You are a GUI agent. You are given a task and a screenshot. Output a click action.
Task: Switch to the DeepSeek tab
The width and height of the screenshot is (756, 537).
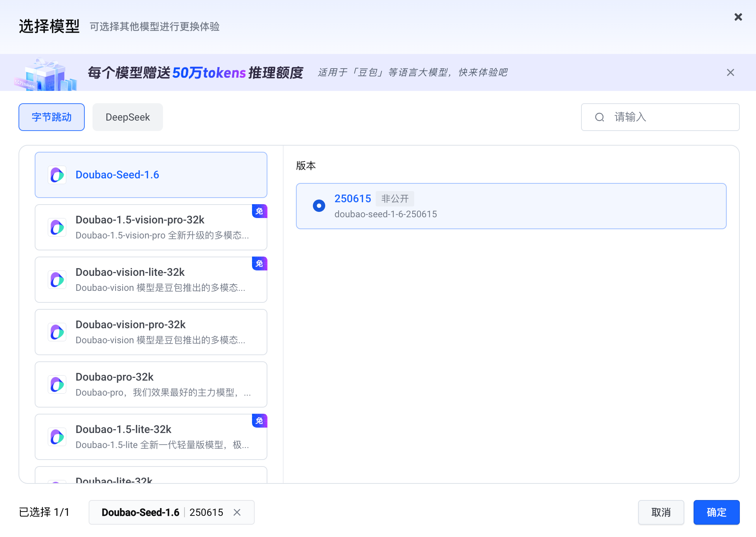point(128,117)
